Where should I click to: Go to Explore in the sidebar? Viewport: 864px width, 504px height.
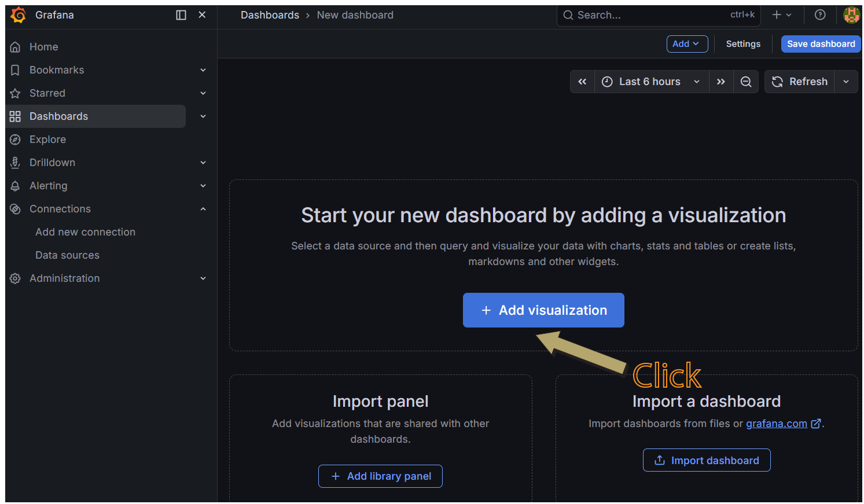47,139
